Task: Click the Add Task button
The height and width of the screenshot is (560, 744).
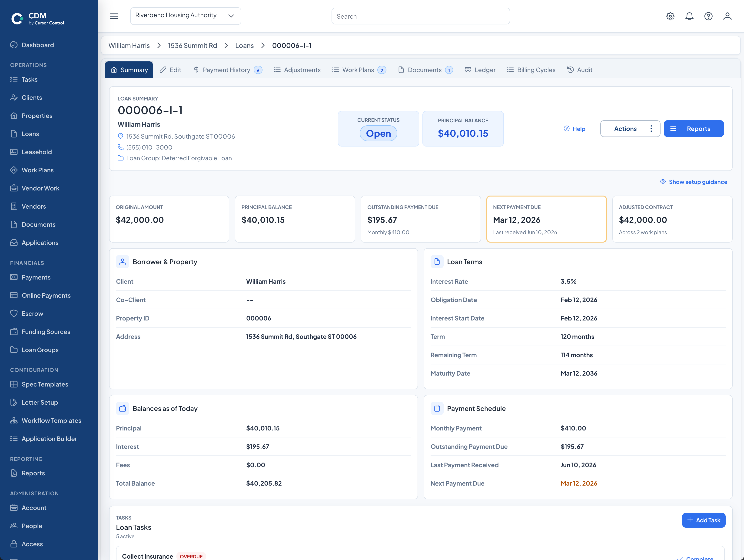Action: (x=704, y=520)
